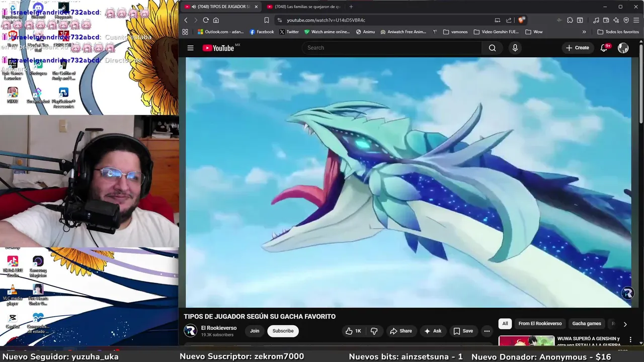Open TikTok LIVE Studio desktop icon
Viewport: 644px width, 362px height.
(13, 266)
